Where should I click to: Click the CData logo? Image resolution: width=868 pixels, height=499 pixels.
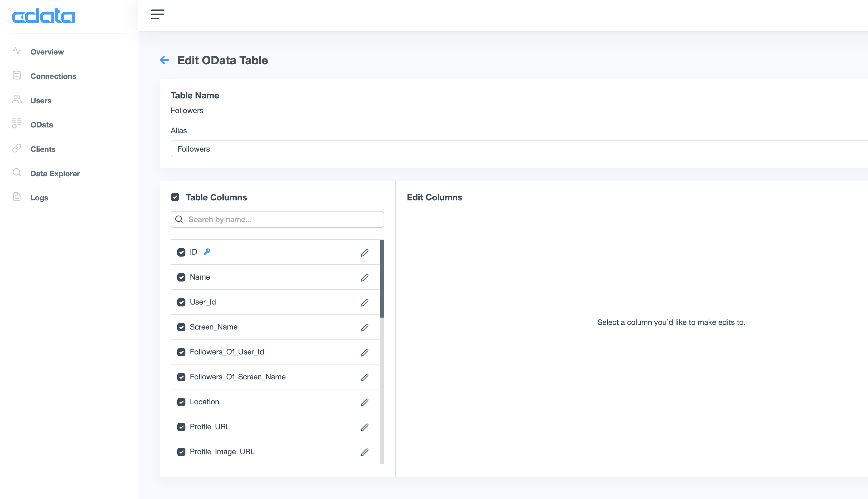pyautogui.click(x=43, y=16)
